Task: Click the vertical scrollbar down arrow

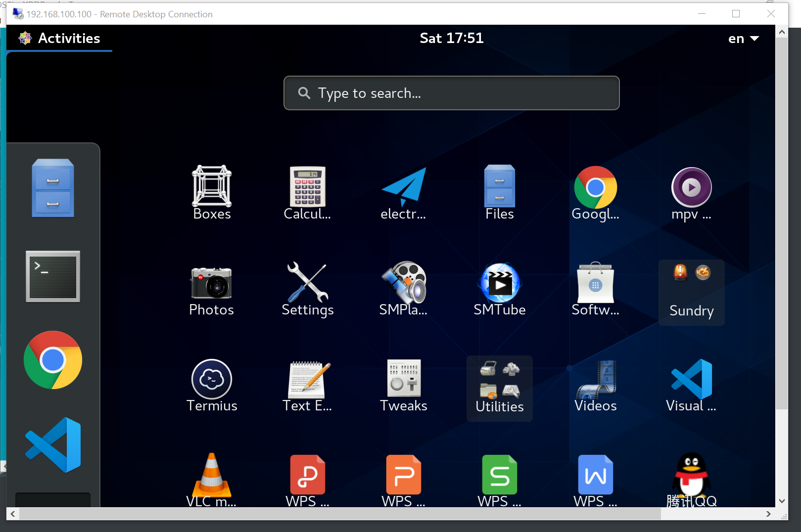Action: 782,501
